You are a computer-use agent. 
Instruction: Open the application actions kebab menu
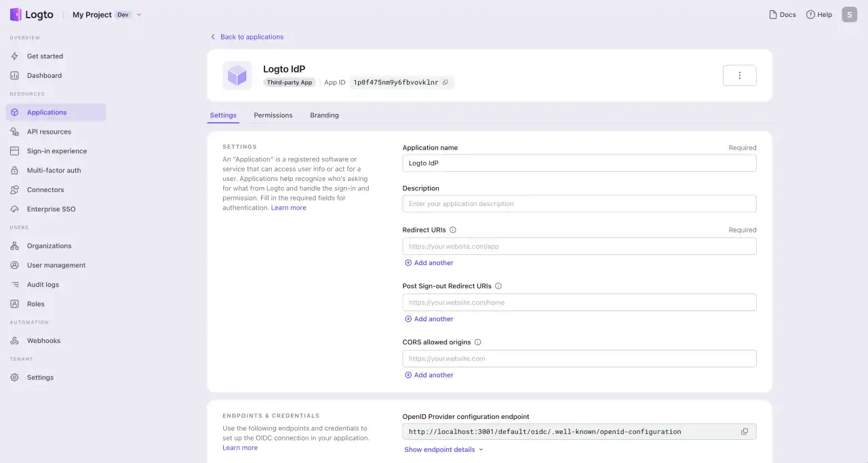click(x=739, y=75)
